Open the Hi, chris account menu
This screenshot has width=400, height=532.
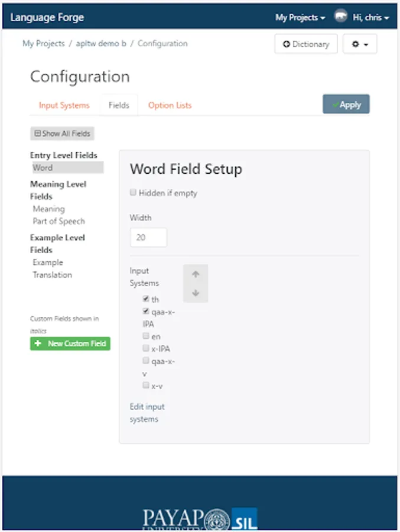370,17
